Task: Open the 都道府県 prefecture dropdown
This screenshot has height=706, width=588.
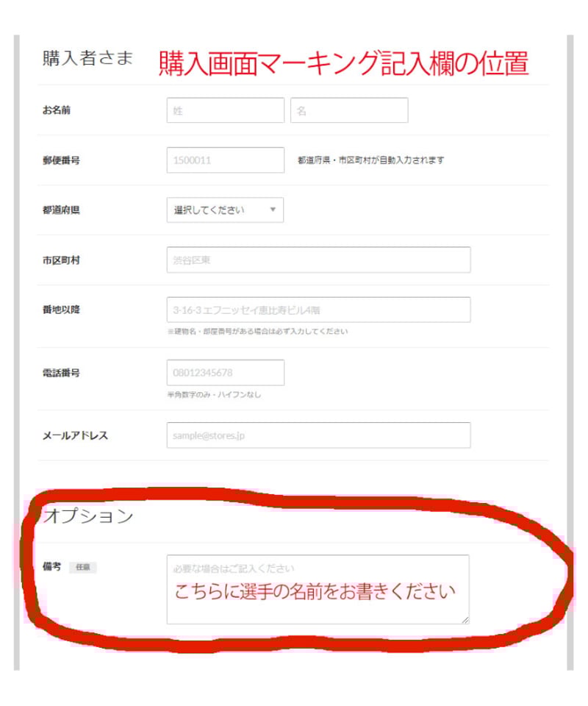Action: (x=225, y=210)
